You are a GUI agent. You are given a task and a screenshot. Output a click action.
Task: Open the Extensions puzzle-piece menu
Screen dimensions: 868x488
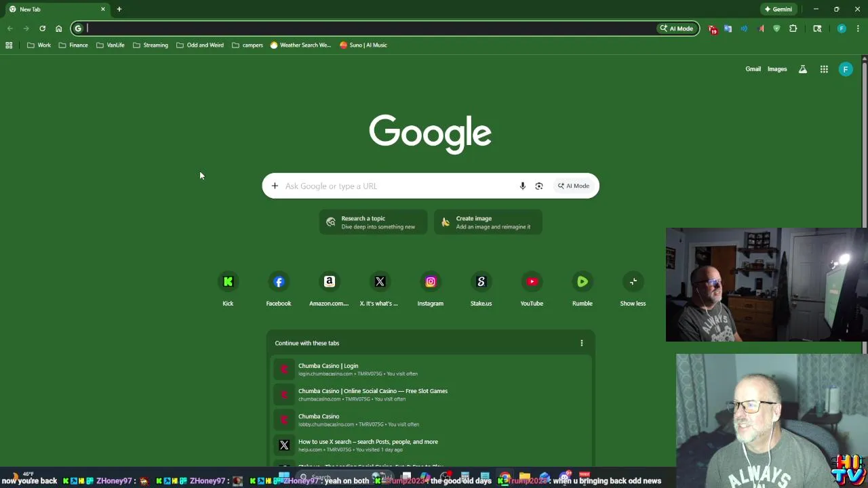(x=793, y=28)
